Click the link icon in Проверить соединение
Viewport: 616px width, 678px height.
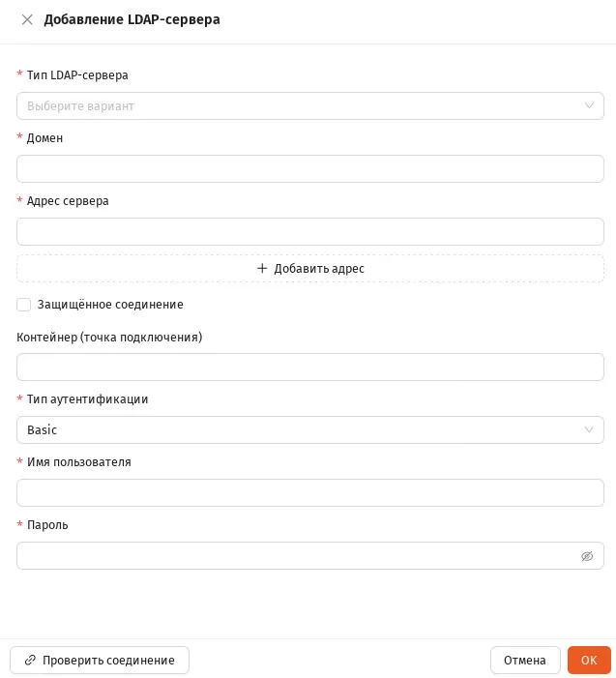30,661
